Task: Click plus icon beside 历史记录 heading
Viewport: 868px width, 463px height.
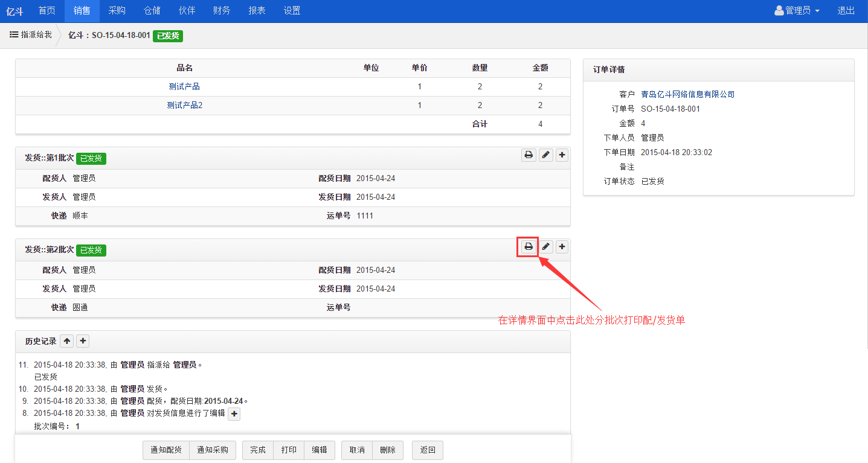Action: 83,341
